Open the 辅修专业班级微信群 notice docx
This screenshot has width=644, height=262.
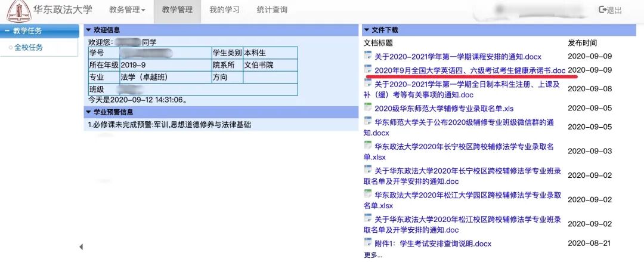coord(459,128)
